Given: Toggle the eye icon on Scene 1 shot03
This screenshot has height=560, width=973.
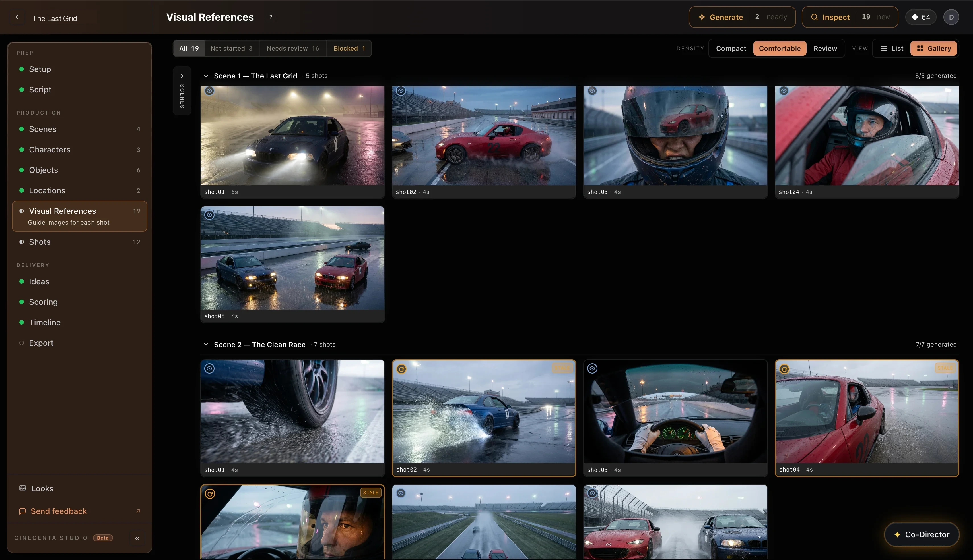Looking at the screenshot, I should [592, 91].
